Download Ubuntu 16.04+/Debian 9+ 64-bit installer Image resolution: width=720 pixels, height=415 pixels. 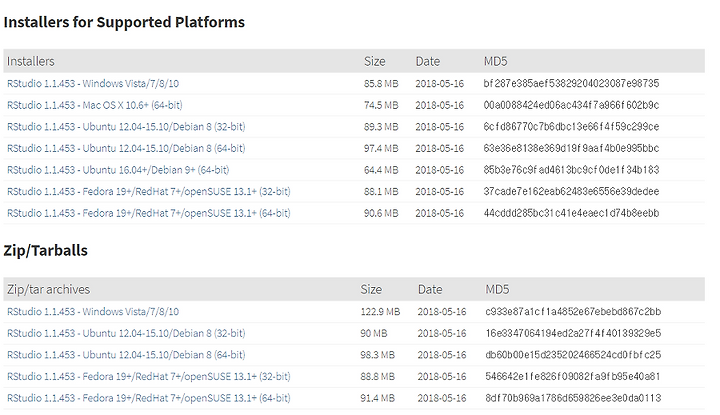click(x=118, y=170)
